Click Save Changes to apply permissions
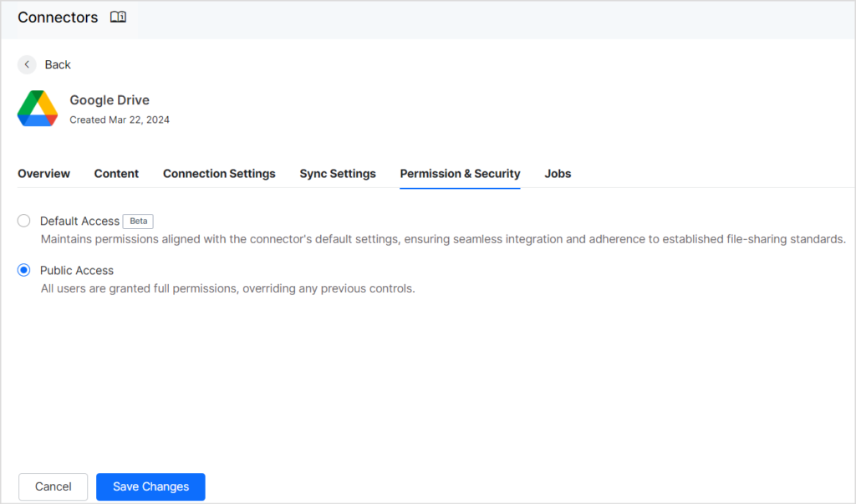 150,486
